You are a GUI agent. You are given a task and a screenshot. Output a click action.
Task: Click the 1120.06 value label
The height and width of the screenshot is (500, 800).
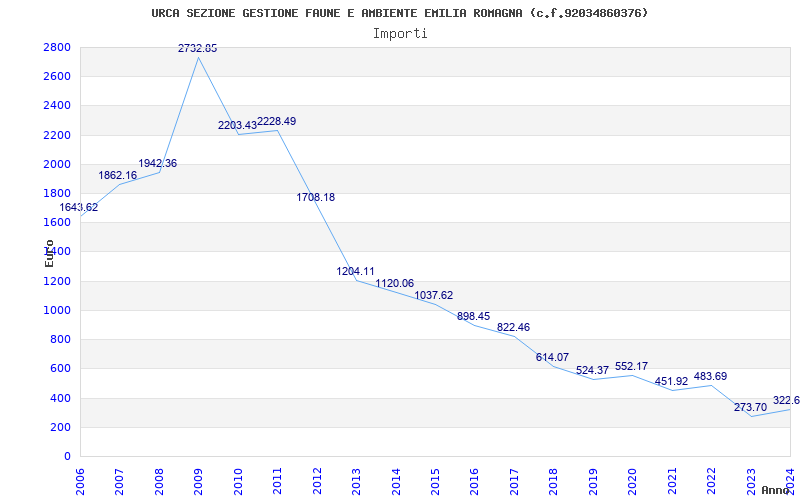(395, 284)
